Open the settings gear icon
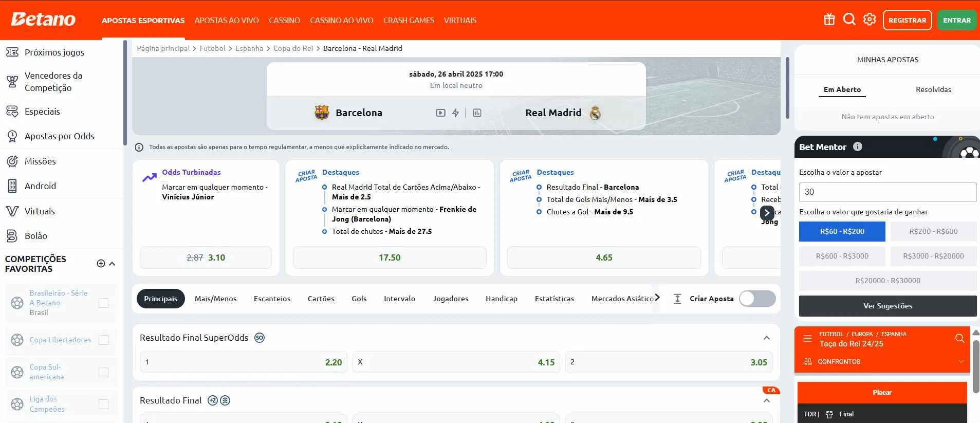This screenshot has width=980, height=423. click(870, 20)
